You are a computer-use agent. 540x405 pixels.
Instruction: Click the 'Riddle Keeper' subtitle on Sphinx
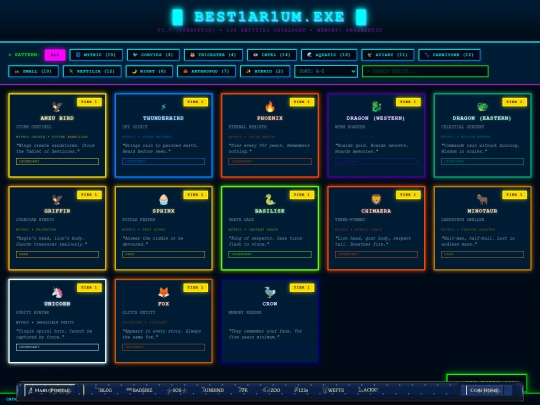click(x=138, y=219)
